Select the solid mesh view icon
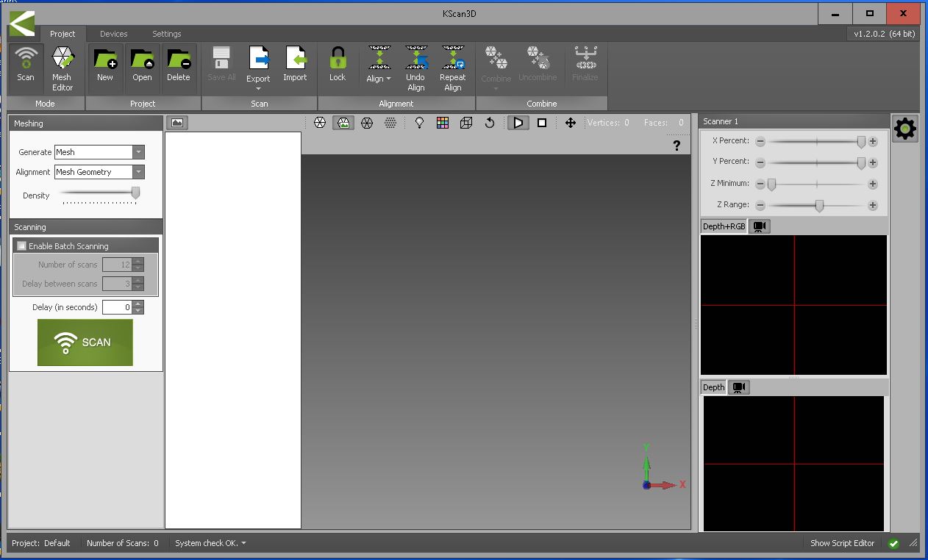Viewport: 928px width, 560px height. tap(320, 123)
